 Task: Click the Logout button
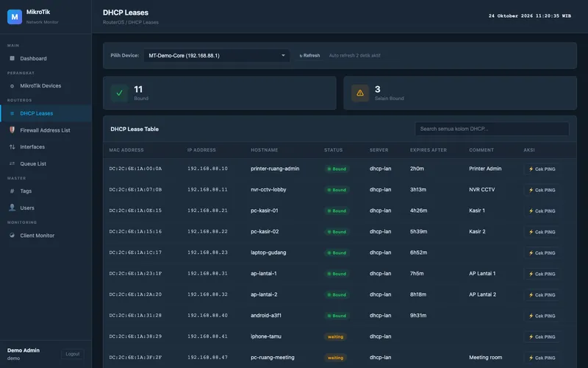72,354
